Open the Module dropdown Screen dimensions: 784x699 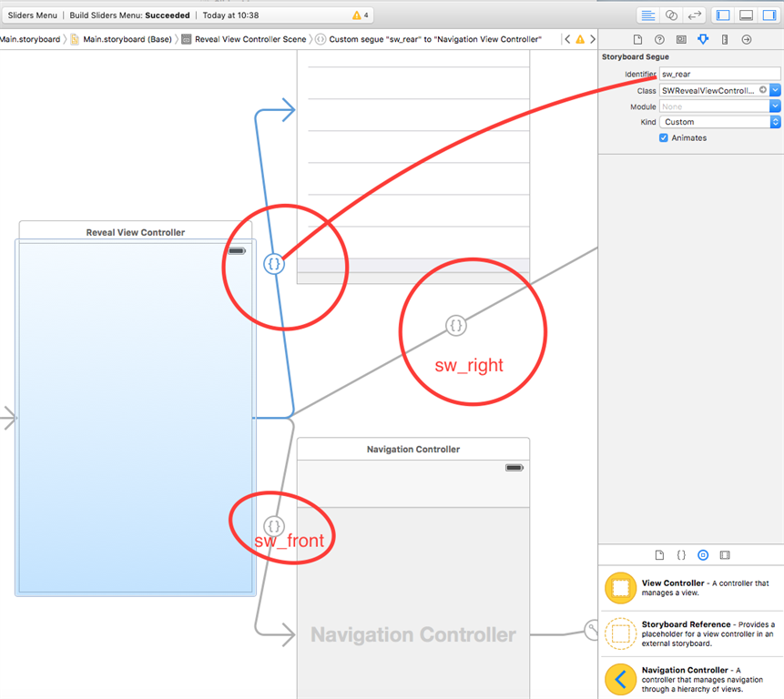[775, 106]
